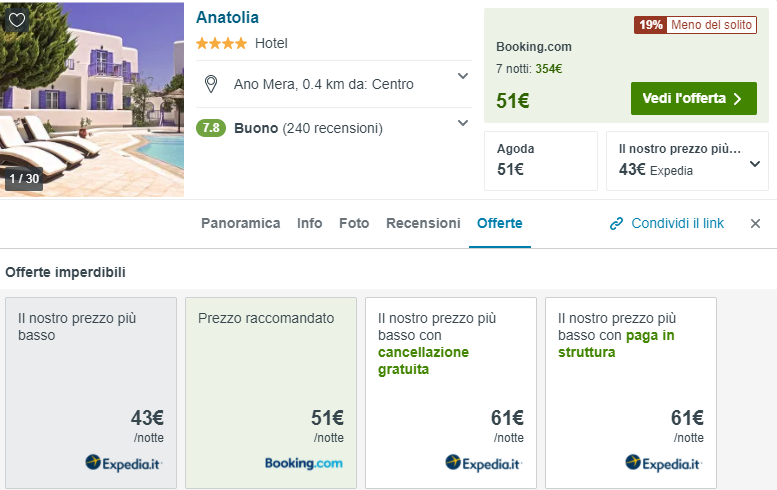Click the share link chain icon
The height and width of the screenshot is (490, 777).
click(x=617, y=224)
